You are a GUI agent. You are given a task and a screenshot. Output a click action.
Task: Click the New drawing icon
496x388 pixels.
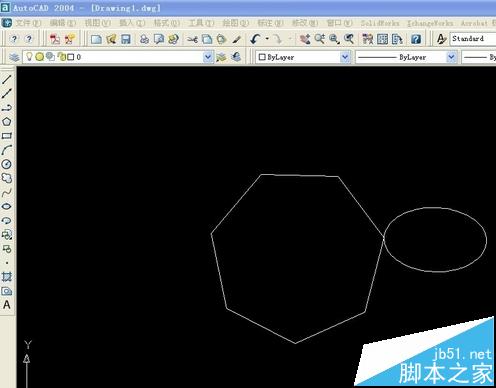tap(96, 39)
